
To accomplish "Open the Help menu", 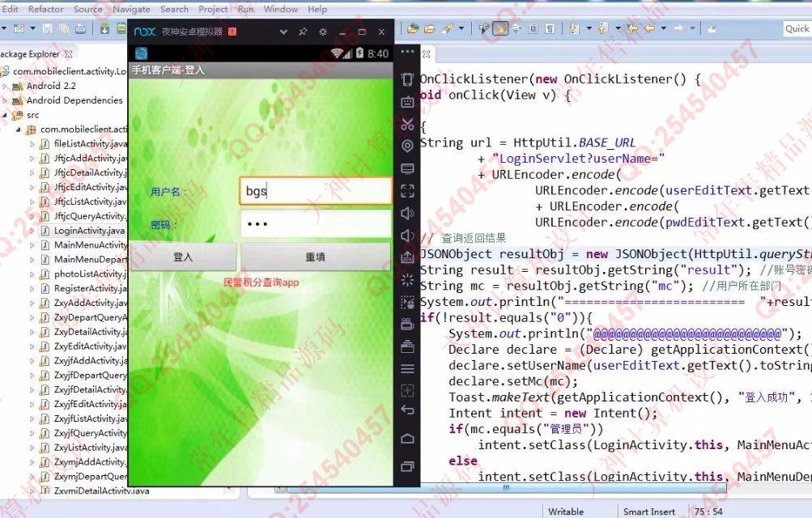I will 317,9.
